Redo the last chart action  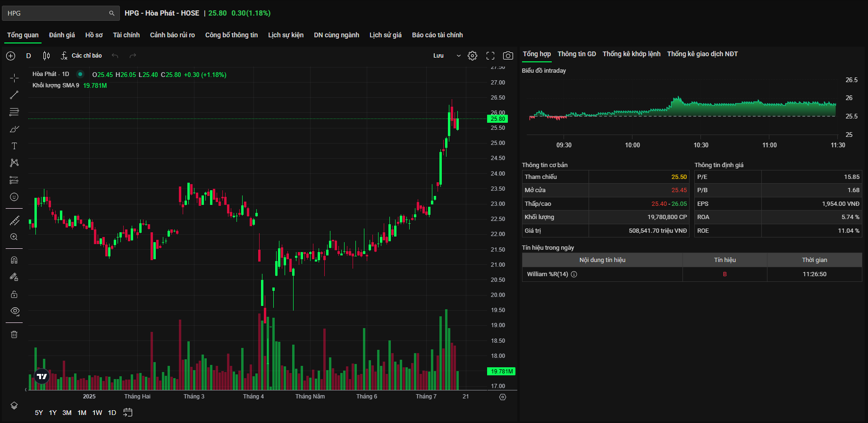click(133, 56)
